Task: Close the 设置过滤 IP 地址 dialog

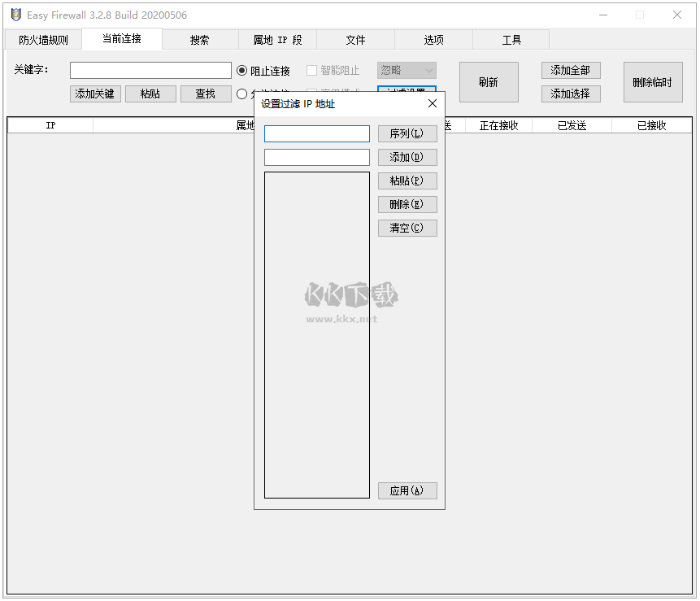Action: [432, 103]
